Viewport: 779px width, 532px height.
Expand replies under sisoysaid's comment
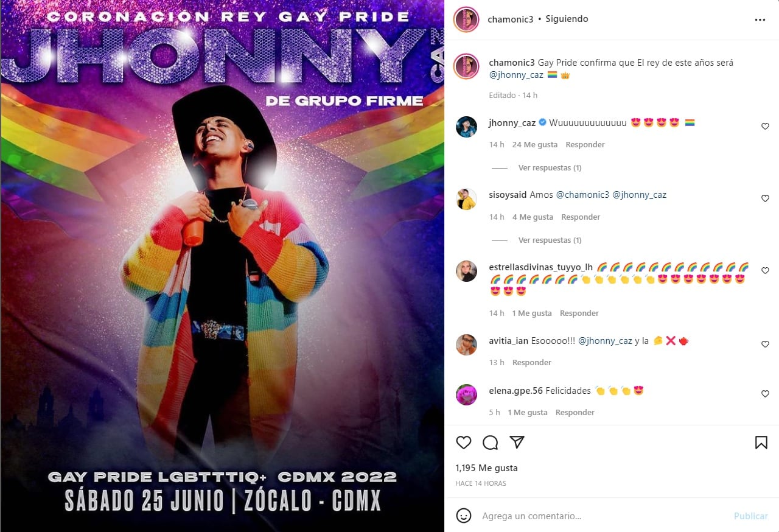550,240
